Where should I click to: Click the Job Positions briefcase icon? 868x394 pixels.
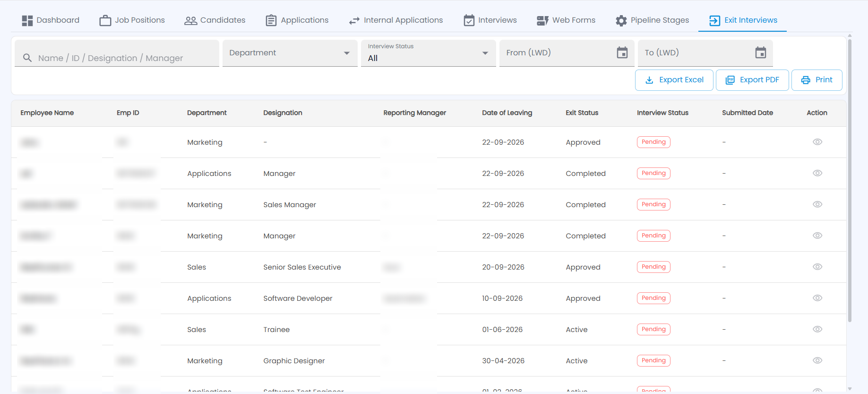105,20
